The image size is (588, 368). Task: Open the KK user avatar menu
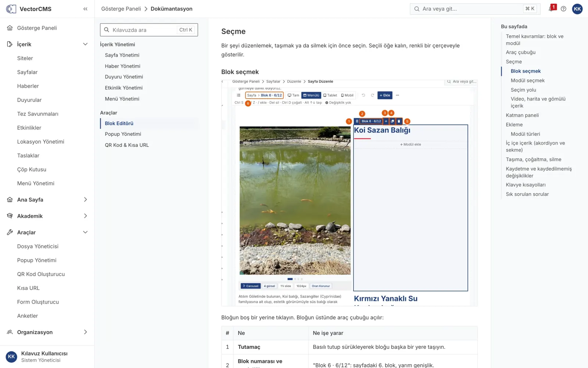pyautogui.click(x=577, y=9)
